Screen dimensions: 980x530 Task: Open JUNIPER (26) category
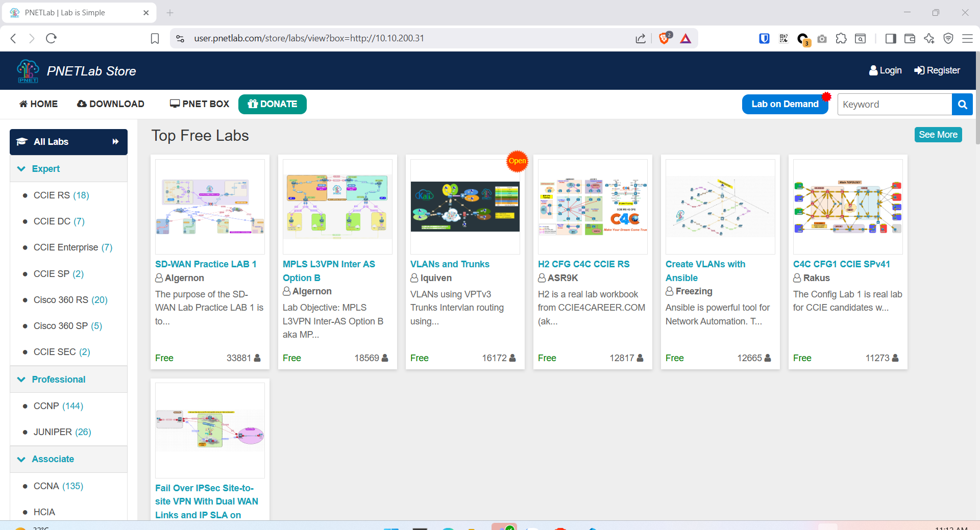pyautogui.click(x=62, y=432)
